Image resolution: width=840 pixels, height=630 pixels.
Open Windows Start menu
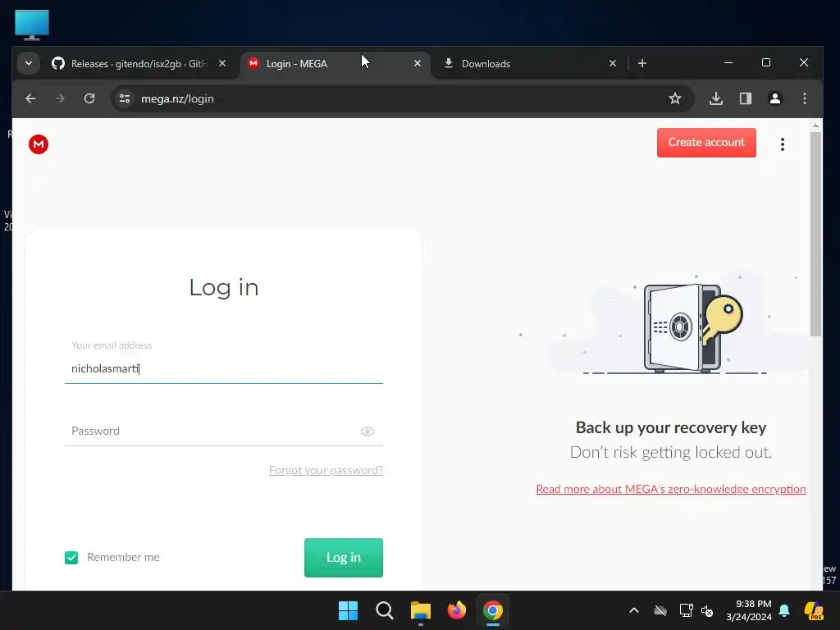pyautogui.click(x=348, y=610)
